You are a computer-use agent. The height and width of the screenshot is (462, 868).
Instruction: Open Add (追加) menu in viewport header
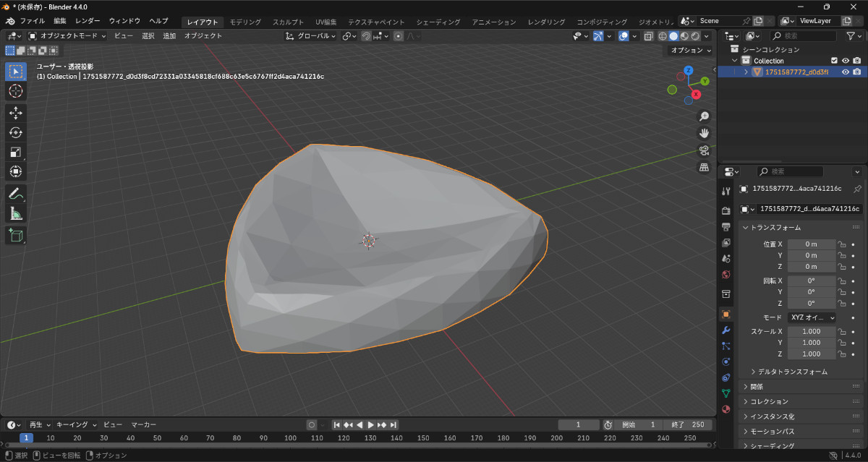point(169,35)
